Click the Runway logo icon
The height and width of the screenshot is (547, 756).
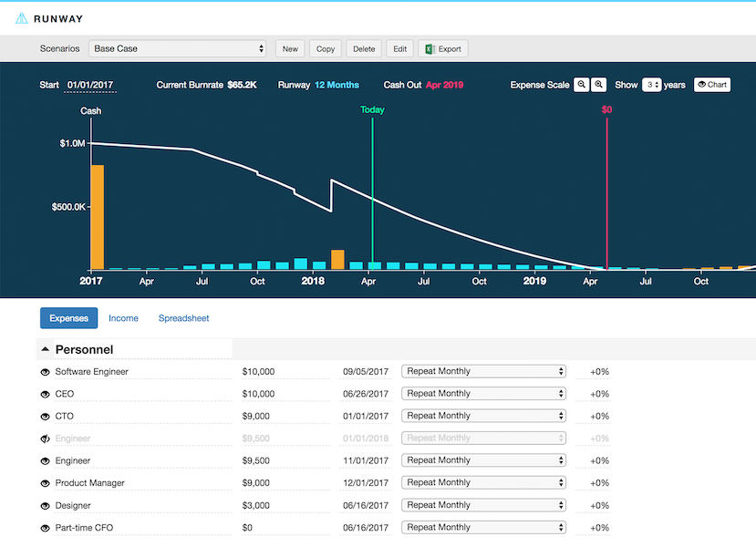[22, 17]
